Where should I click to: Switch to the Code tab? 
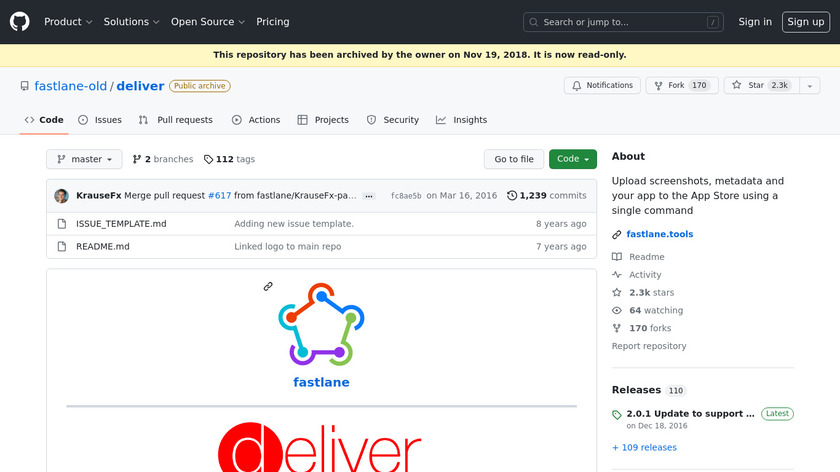(44, 120)
